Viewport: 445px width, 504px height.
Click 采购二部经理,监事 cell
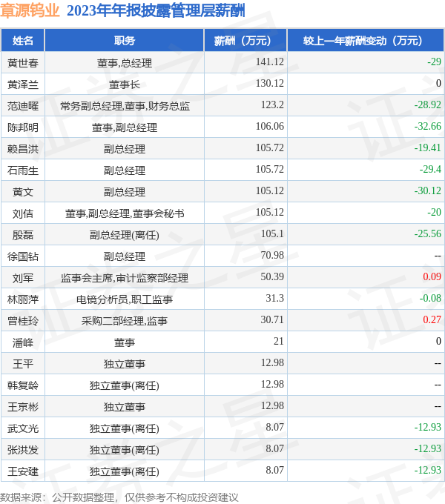[x=125, y=321]
